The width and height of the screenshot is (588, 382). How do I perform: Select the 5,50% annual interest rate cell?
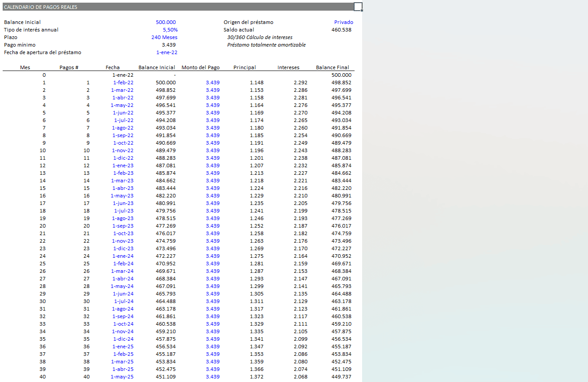click(x=170, y=30)
